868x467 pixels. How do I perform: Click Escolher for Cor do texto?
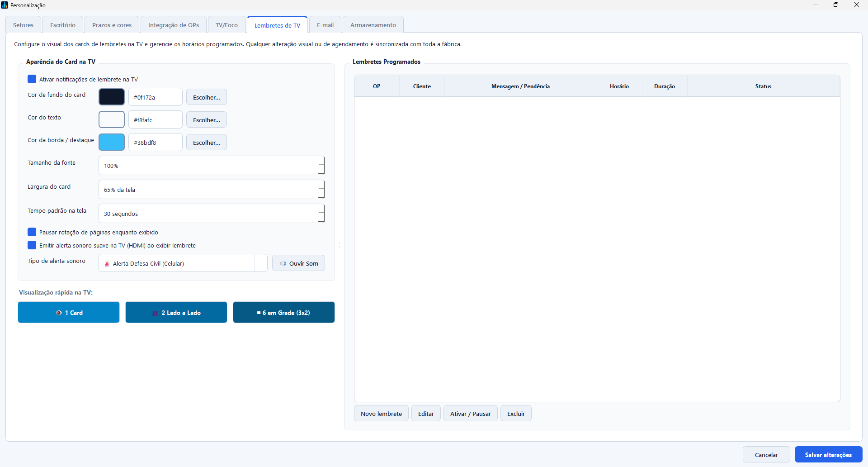[x=207, y=120]
